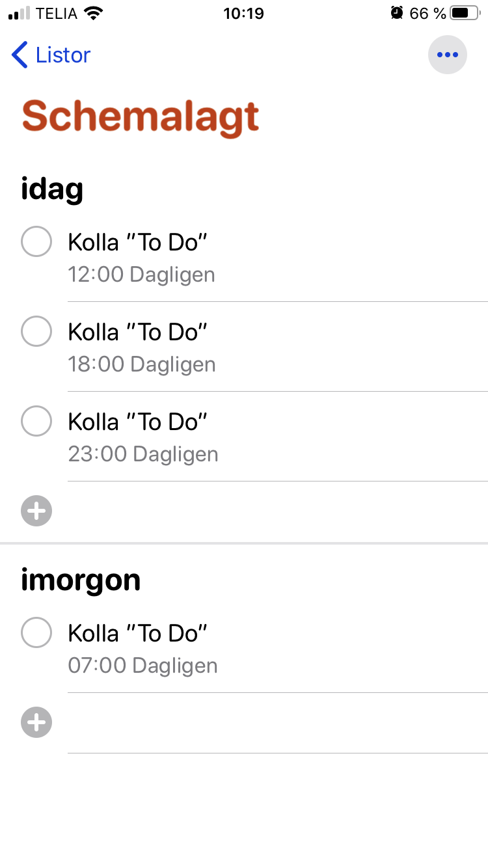Check off the 23:00 reminder circle
Viewport: 488px width, 868px height.
click(36, 422)
